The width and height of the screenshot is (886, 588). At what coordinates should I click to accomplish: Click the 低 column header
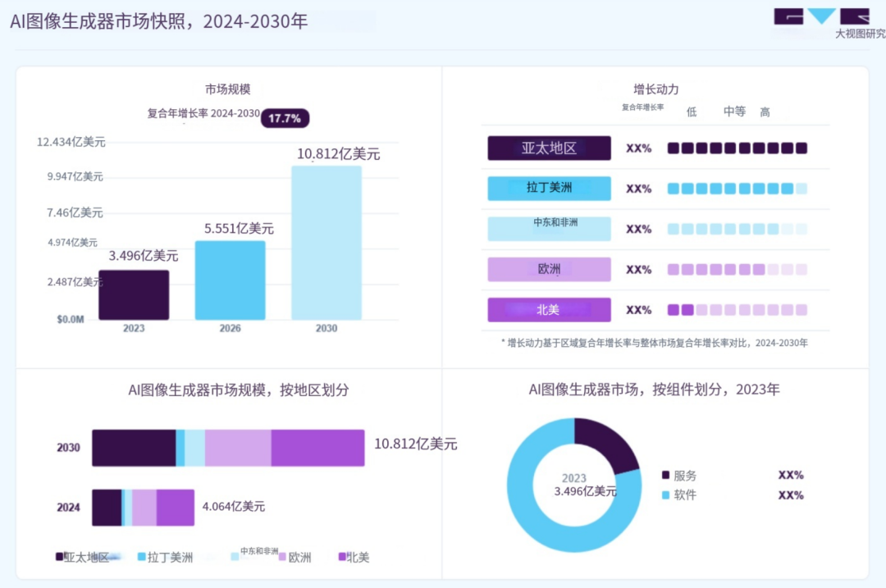point(692,112)
